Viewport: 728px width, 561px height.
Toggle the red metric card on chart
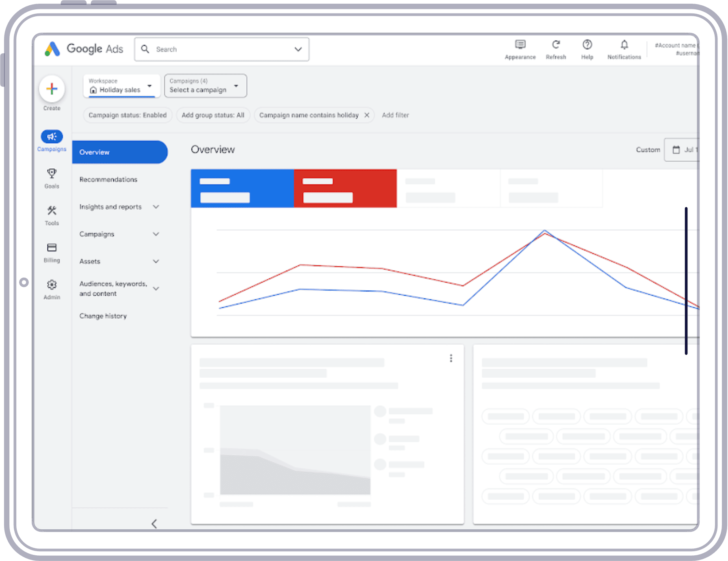(x=345, y=189)
